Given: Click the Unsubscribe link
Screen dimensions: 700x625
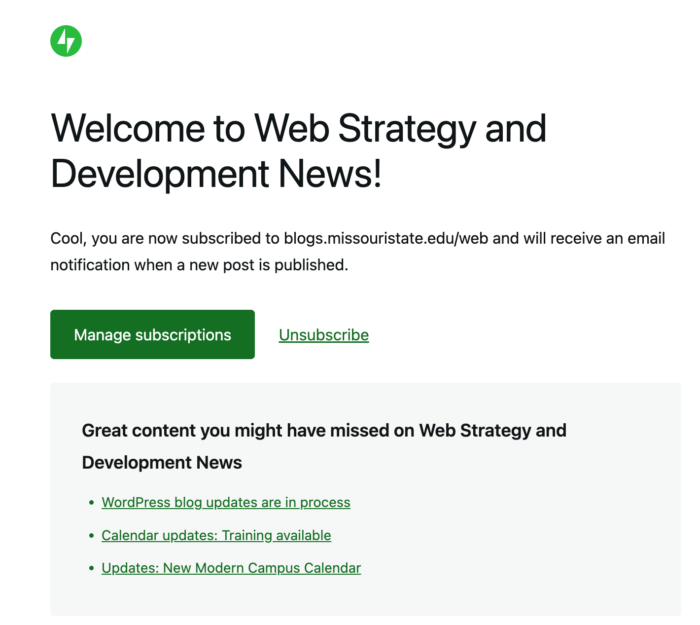Looking at the screenshot, I should (324, 335).
